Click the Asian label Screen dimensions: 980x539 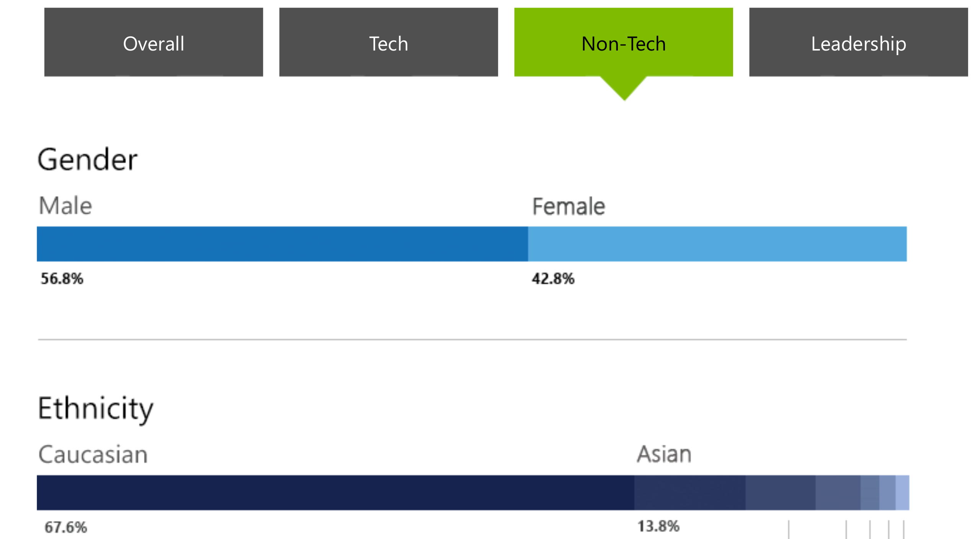coord(664,454)
